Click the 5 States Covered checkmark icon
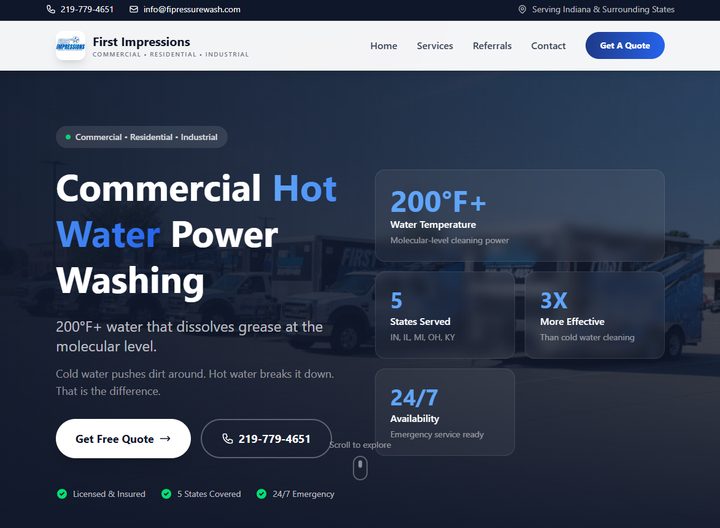This screenshot has width=720, height=528. pos(166,494)
